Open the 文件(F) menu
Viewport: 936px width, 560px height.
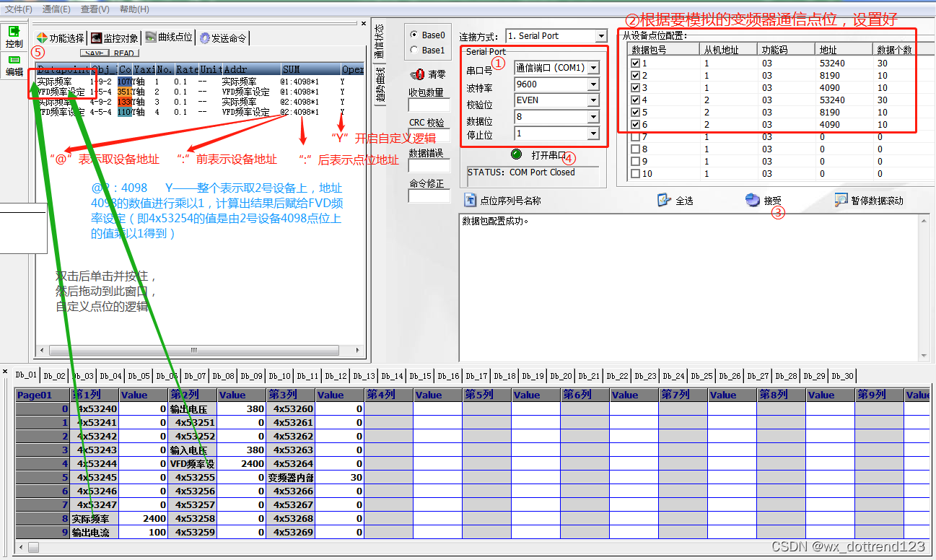click(19, 9)
